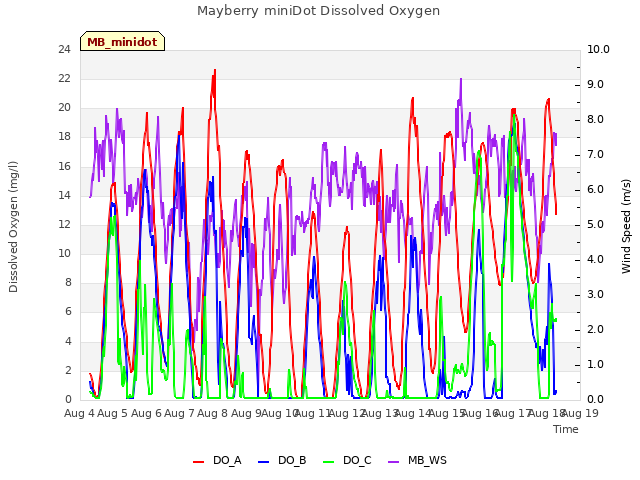This screenshot has width=640, height=480.
Task: Click the MB_WS legend label
Action: (427, 461)
